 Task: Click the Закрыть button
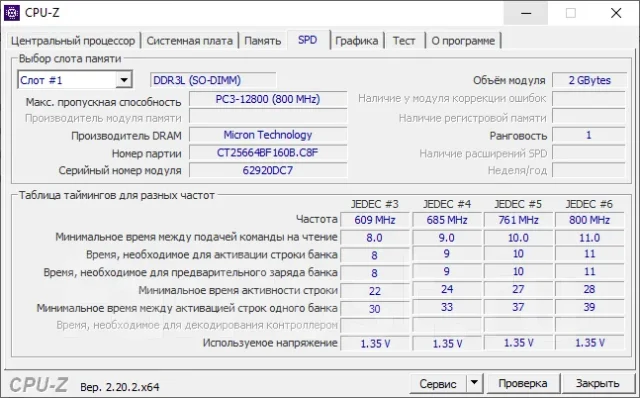pos(598,384)
